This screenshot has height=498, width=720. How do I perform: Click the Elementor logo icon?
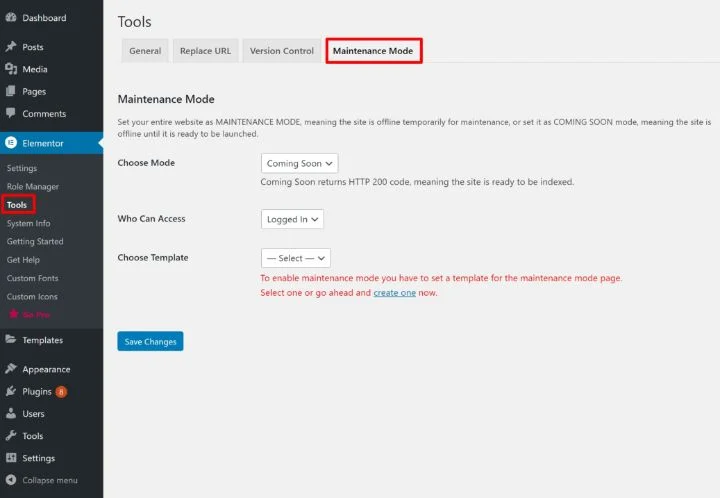click(11, 143)
